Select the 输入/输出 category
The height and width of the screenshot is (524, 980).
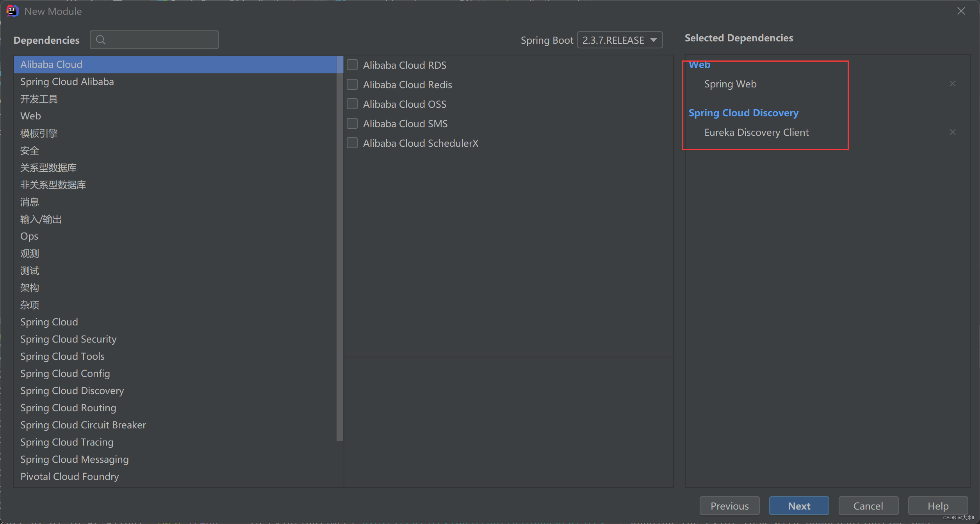click(175, 219)
